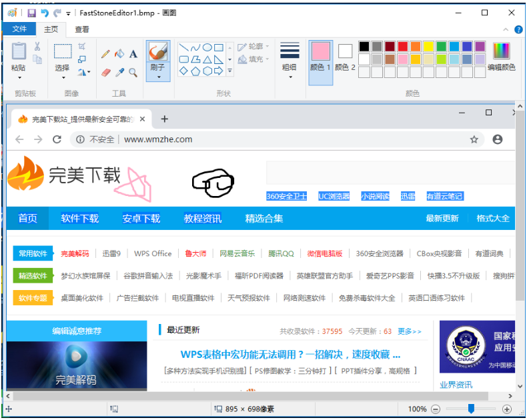Undo the last action
527x420 pixels.
tap(45, 13)
